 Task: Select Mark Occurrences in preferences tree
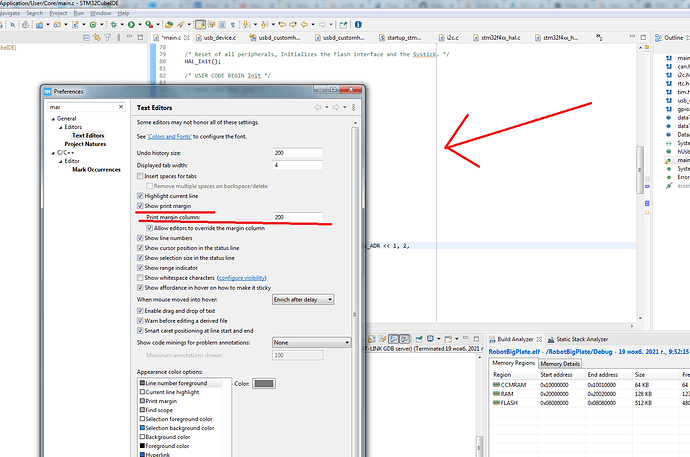pos(96,169)
